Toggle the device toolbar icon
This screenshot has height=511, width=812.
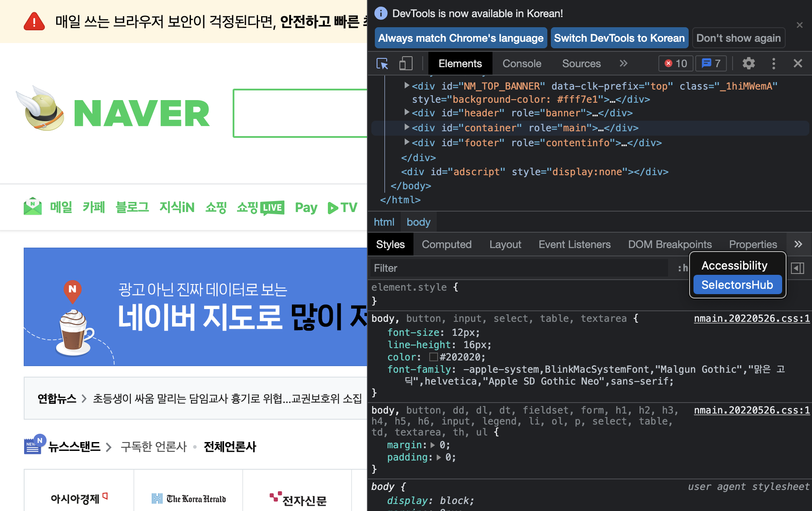point(406,64)
